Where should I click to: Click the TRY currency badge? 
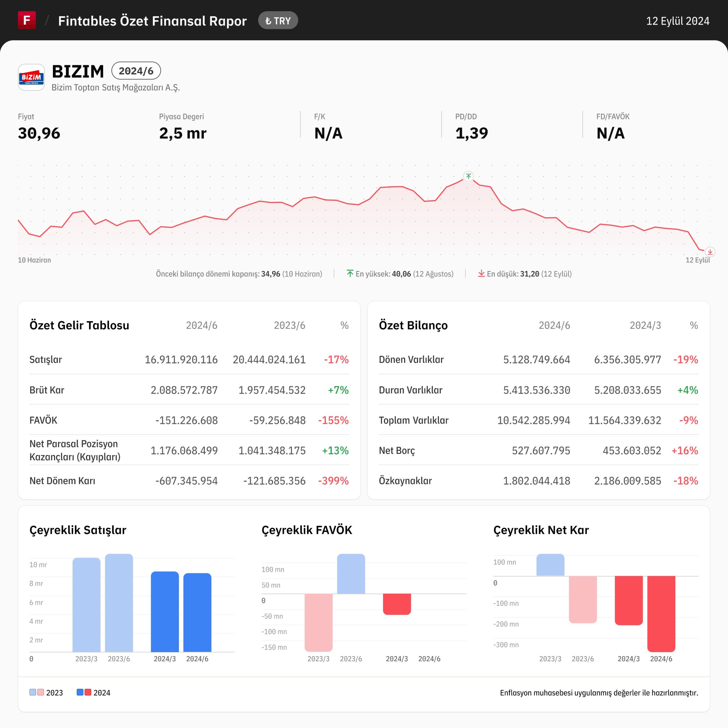[278, 20]
